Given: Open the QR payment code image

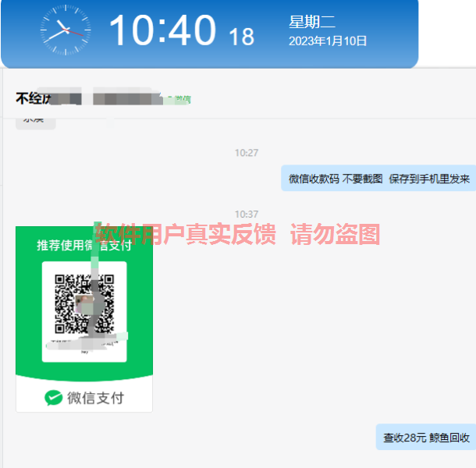Looking at the screenshot, I should 84,319.
